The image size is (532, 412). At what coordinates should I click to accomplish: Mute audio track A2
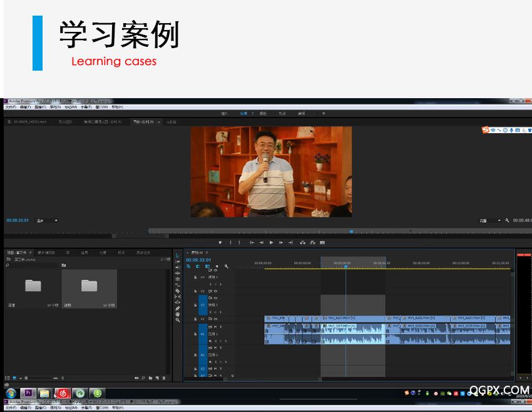tap(215, 348)
